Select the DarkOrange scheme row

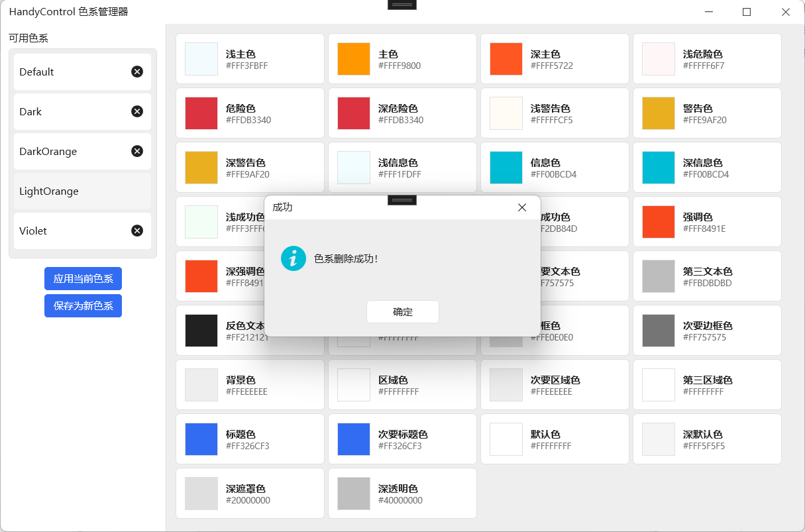(x=83, y=151)
